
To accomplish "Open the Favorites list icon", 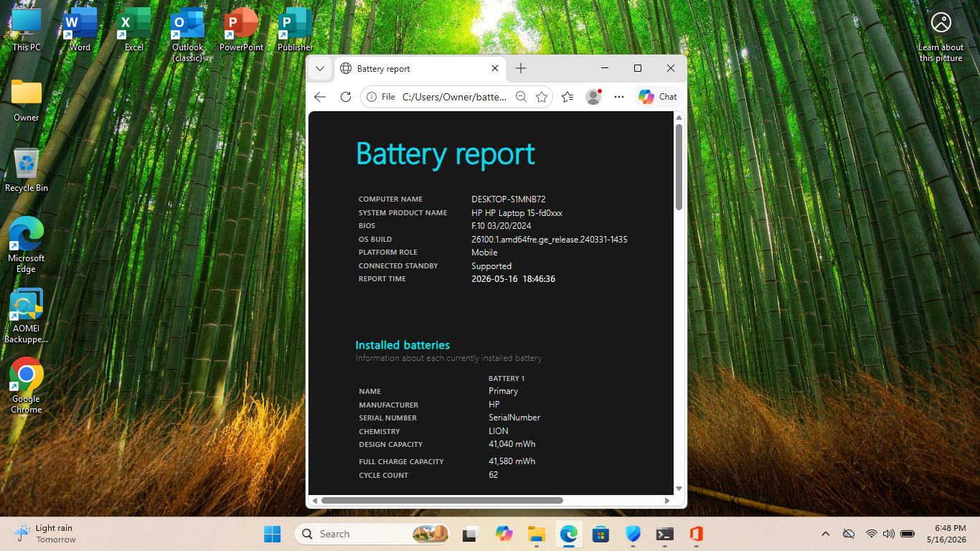I will pyautogui.click(x=567, y=97).
